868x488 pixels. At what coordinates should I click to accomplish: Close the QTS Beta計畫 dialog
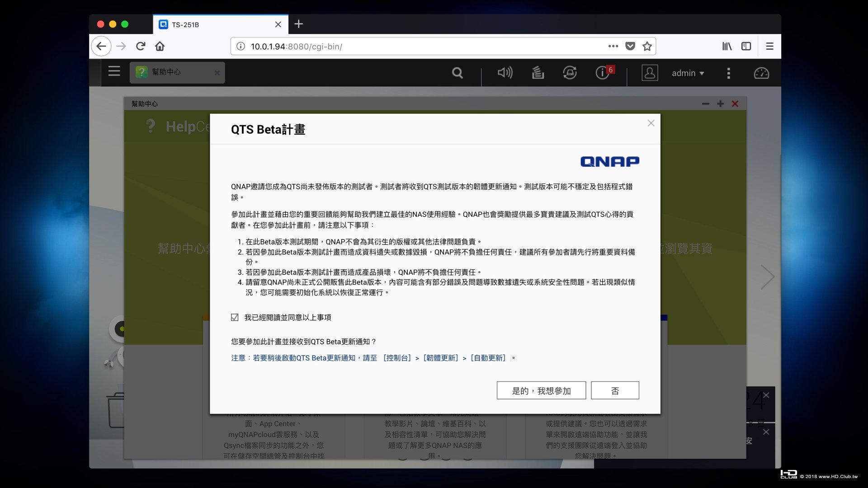pyautogui.click(x=651, y=123)
